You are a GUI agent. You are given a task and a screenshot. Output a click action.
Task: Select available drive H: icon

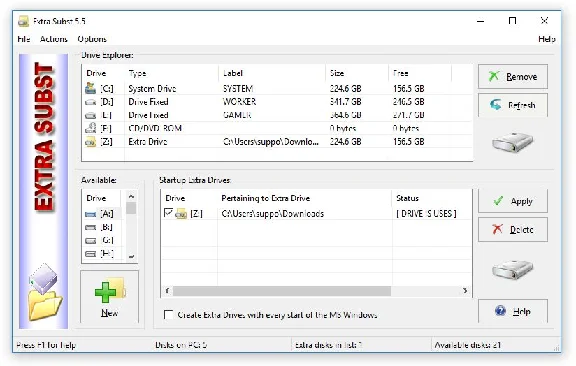pyautogui.click(x=90, y=254)
